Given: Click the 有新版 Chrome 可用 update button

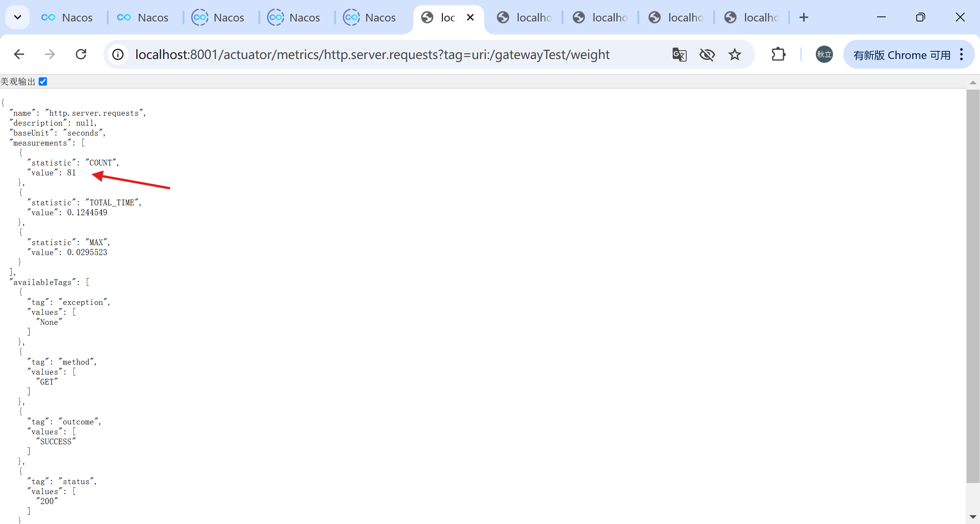Looking at the screenshot, I should (x=902, y=55).
